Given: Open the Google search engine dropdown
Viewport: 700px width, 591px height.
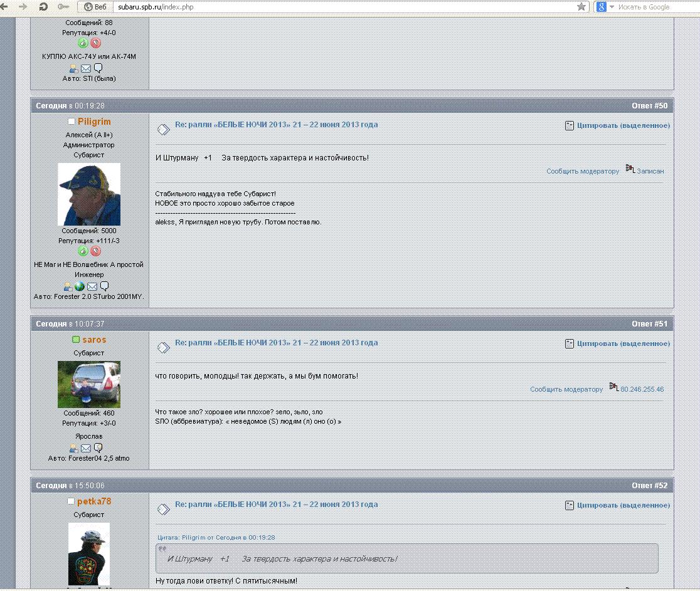Looking at the screenshot, I should [x=606, y=7].
